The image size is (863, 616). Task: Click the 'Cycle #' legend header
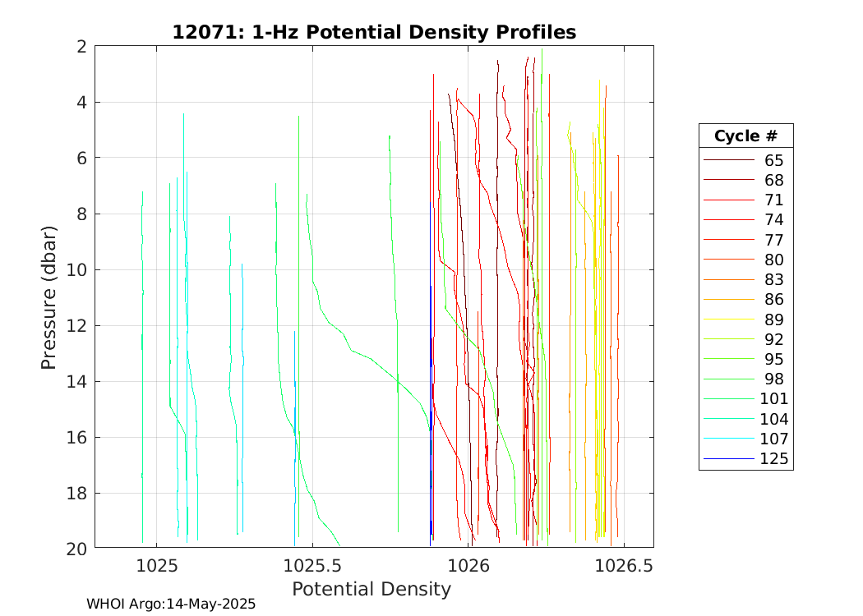[745, 136]
